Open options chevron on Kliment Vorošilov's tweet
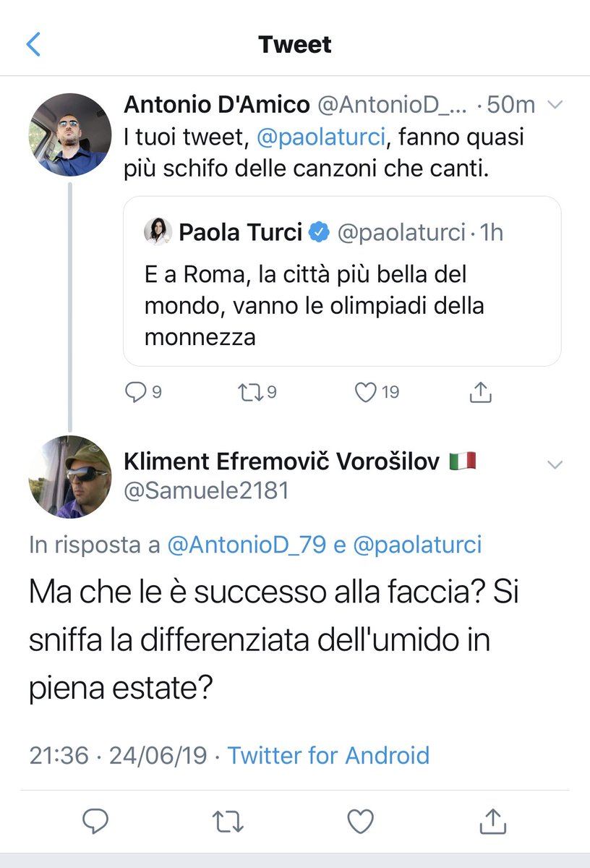The height and width of the screenshot is (868, 590). (x=555, y=464)
